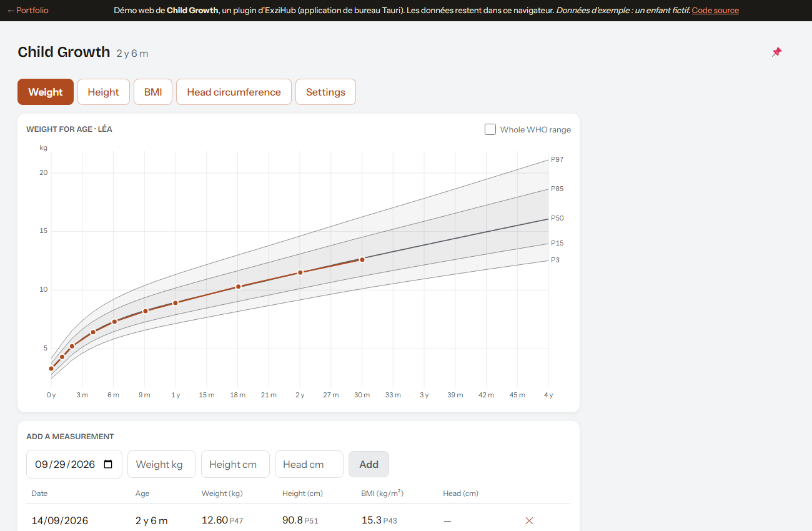Focus the Head cm input field
Screen dimensions: 812x531
(x=309, y=464)
